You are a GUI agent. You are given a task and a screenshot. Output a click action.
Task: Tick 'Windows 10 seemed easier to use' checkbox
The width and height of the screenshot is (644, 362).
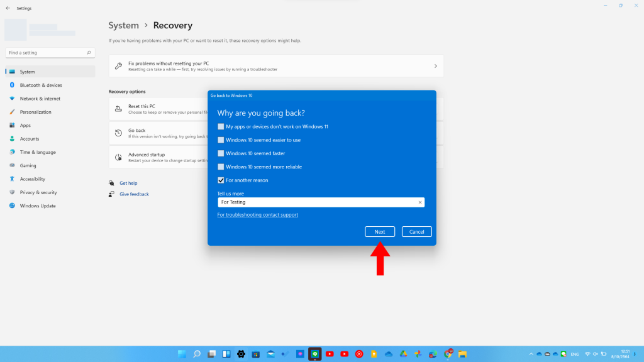click(x=221, y=140)
